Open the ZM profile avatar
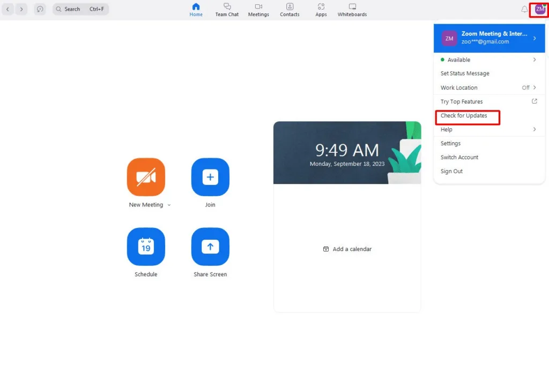This screenshot has height=392, width=549. pyautogui.click(x=538, y=10)
